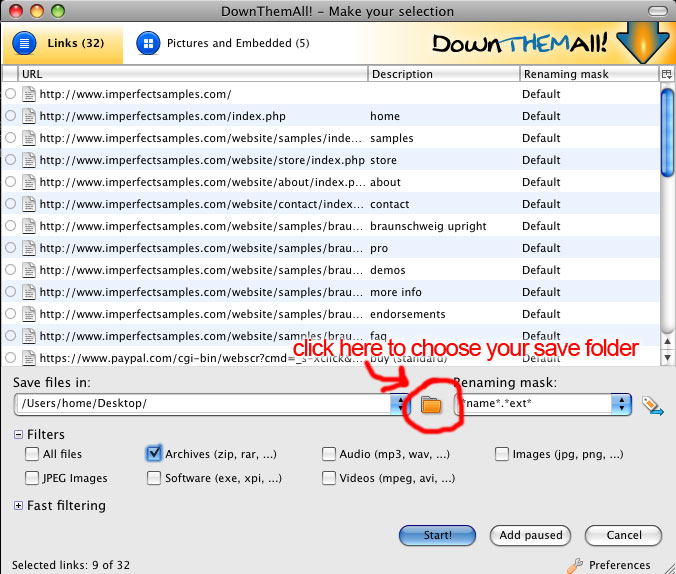The height and width of the screenshot is (574, 676).
Task: Open the Save files in dropdown arrow
Action: pos(400,404)
